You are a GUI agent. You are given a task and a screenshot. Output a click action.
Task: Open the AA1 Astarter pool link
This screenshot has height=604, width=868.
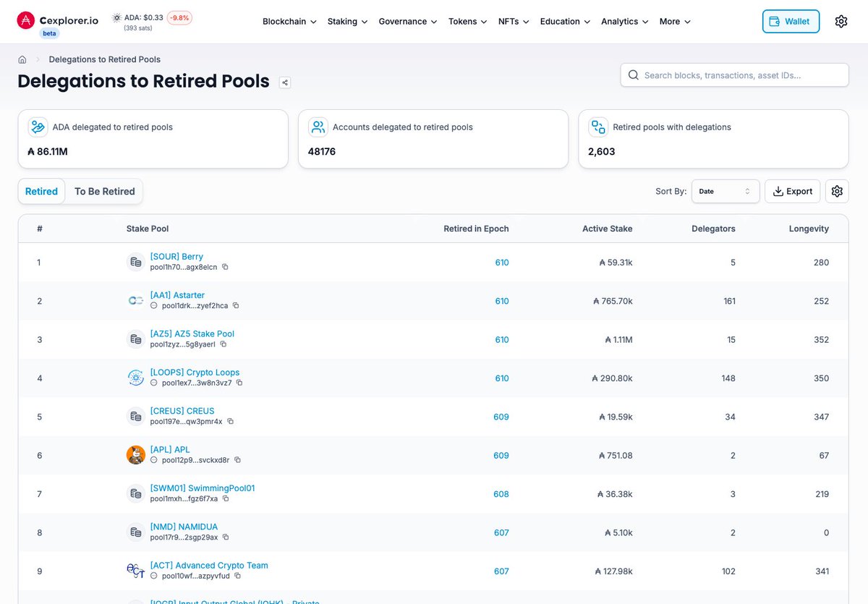point(177,295)
